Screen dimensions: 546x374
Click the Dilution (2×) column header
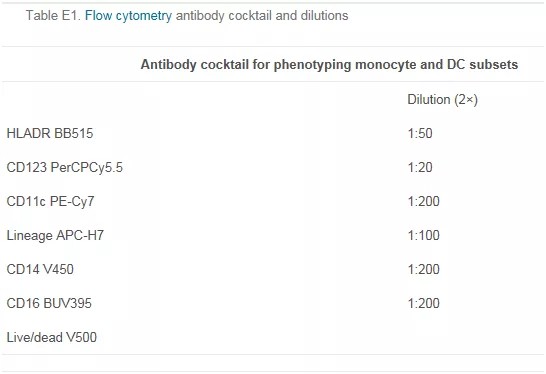pyautogui.click(x=443, y=100)
